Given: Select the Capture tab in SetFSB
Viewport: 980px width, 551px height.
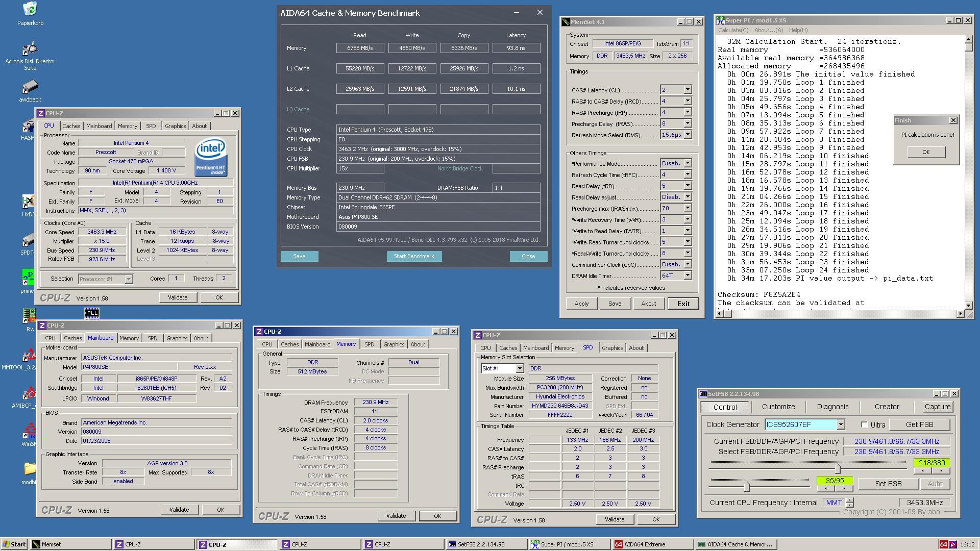Looking at the screenshot, I should pyautogui.click(x=938, y=407).
